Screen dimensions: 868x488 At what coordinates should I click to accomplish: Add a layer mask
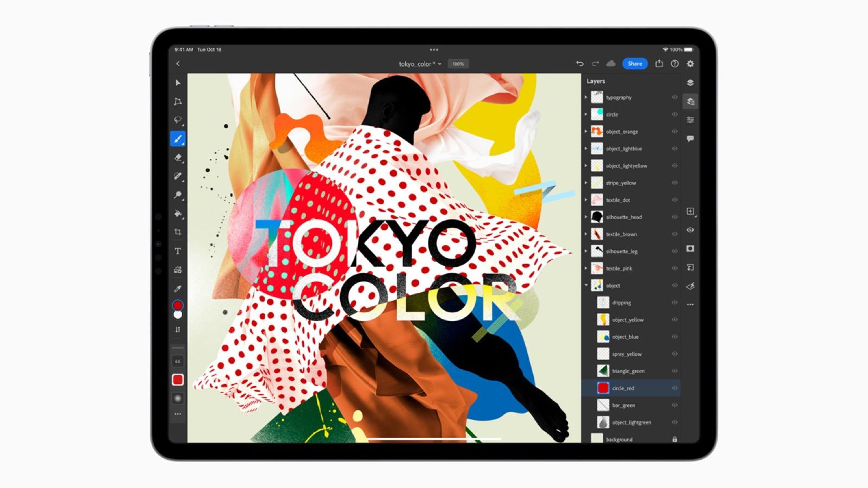690,249
